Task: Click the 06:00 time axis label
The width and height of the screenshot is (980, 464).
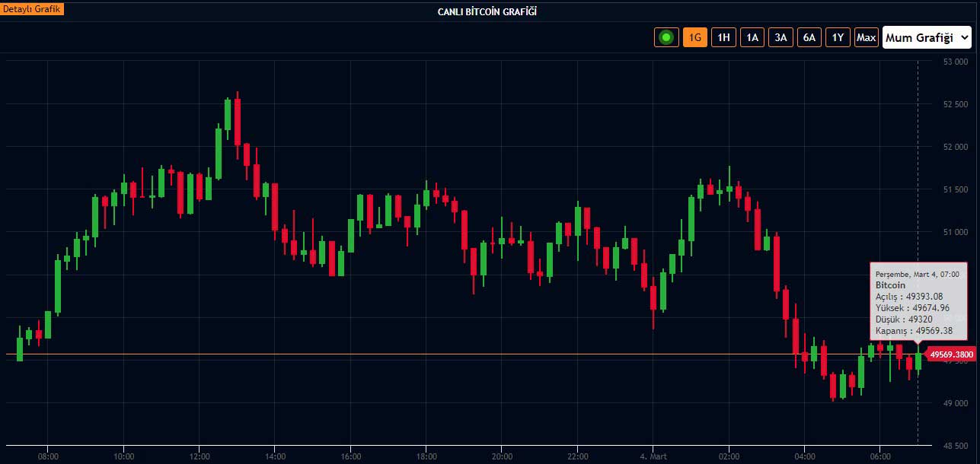Action: [x=880, y=456]
